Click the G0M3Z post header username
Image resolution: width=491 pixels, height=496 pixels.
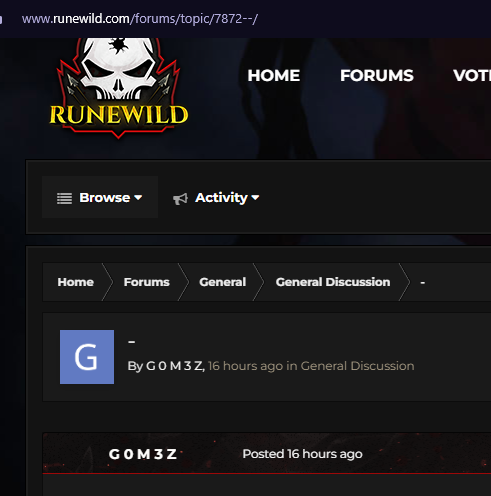point(143,454)
